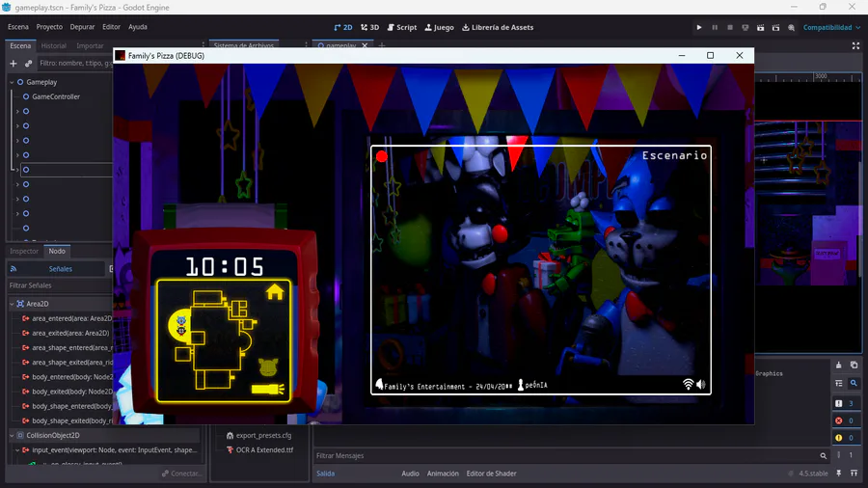The image size is (868, 488).
Task: Collapse the Area2D signals group
Action: tap(11, 304)
